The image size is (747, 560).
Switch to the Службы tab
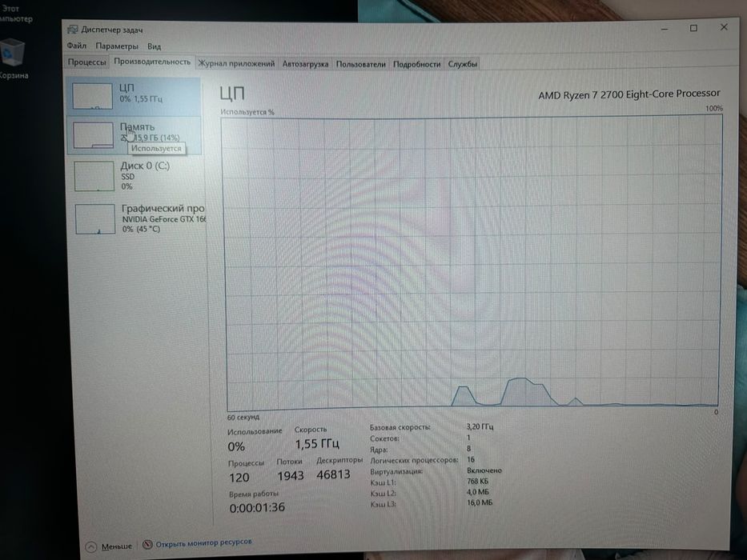point(462,64)
